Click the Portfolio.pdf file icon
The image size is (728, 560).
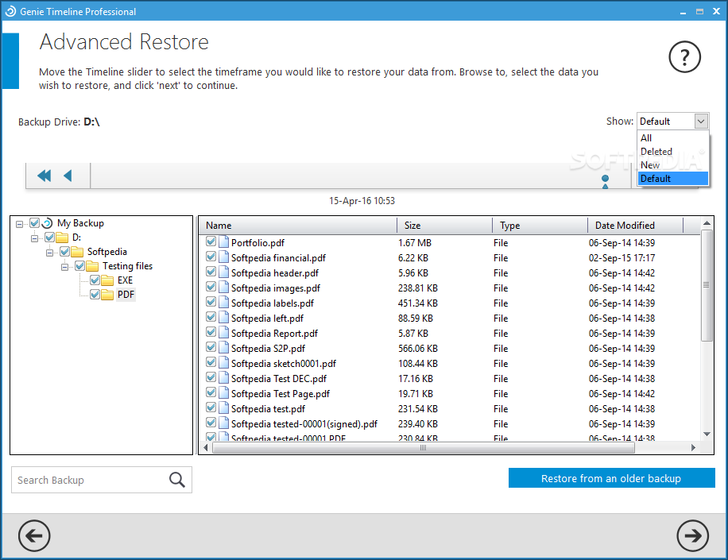click(x=223, y=242)
